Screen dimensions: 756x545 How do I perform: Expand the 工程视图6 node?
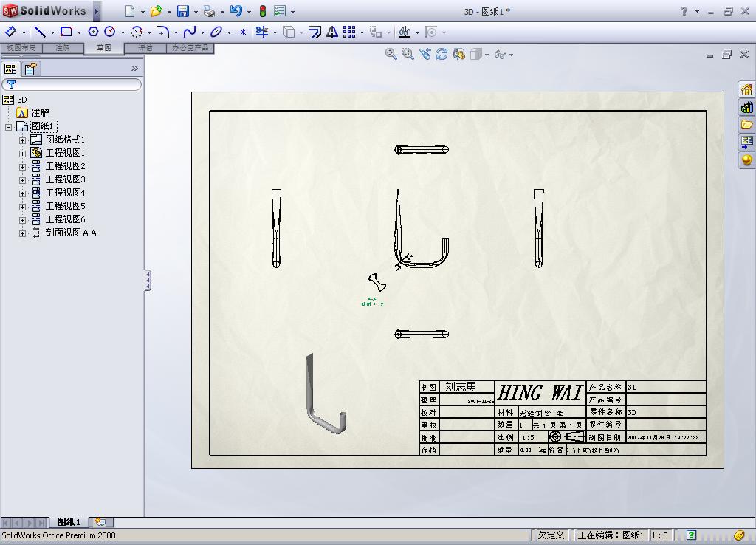click(x=22, y=220)
